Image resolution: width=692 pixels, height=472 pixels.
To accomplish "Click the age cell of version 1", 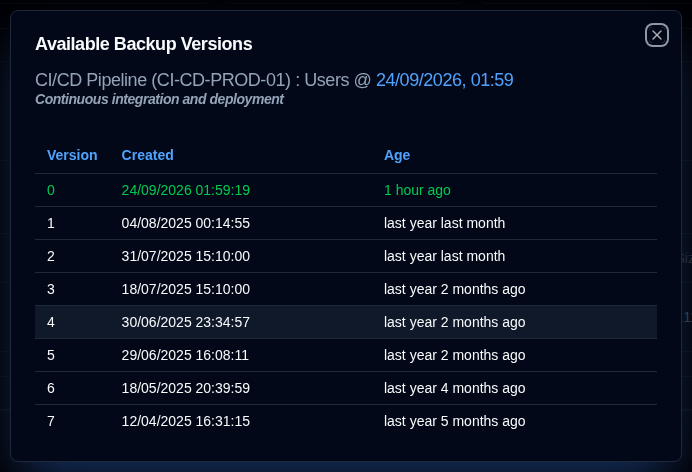I will click(x=444, y=223).
